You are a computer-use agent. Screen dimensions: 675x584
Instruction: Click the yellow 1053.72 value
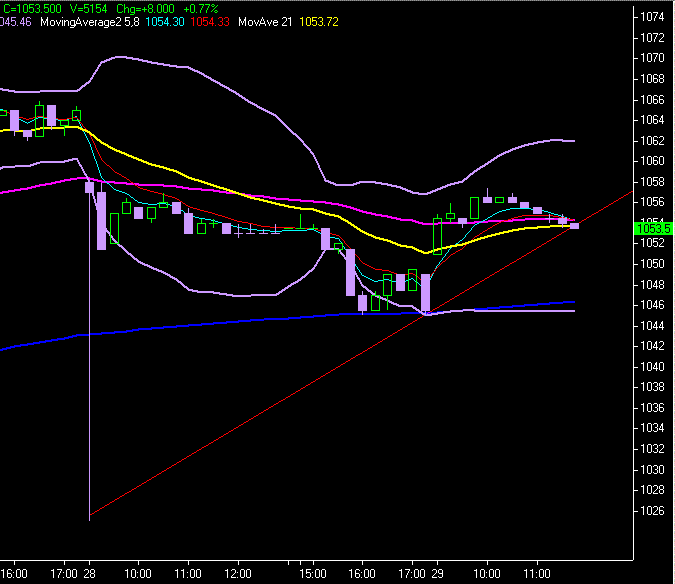click(319, 22)
